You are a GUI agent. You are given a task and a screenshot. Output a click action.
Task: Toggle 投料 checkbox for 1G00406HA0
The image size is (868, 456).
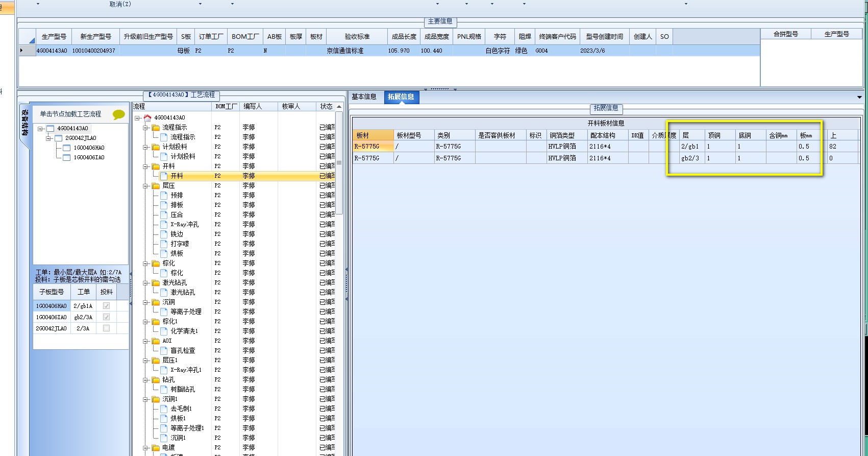point(106,306)
